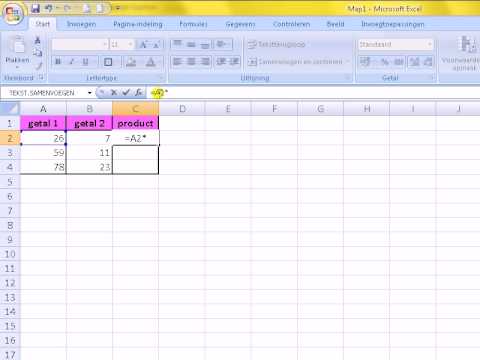Open the font size dropdown
480x360 pixels.
pyautogui.click(x=130, y=44)
